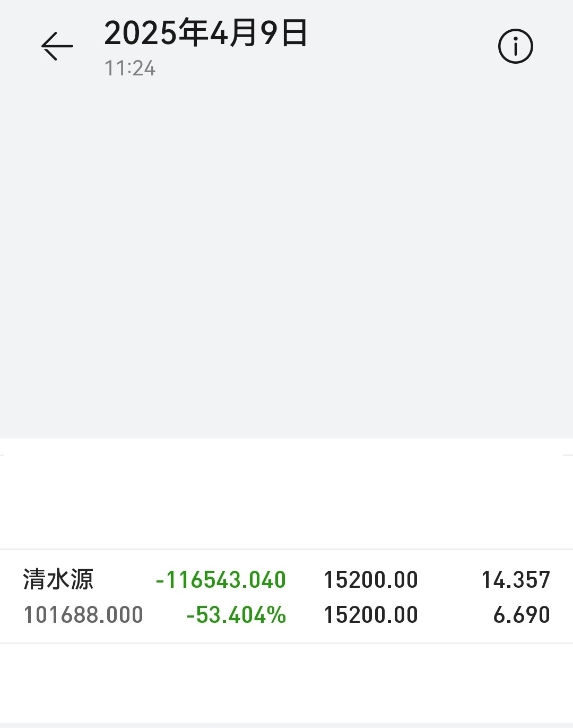
Task: Tap the gap between 清水源 and -116543.040
Action: (124, 580)
